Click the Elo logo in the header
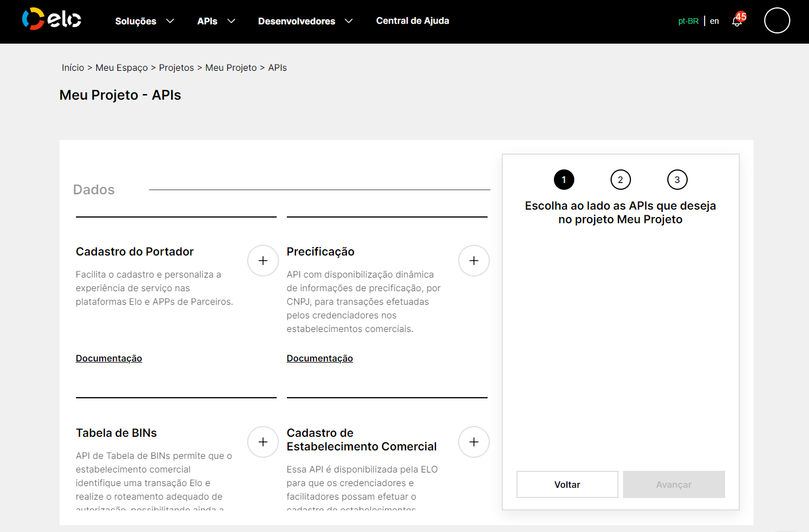 coord(51,20)
